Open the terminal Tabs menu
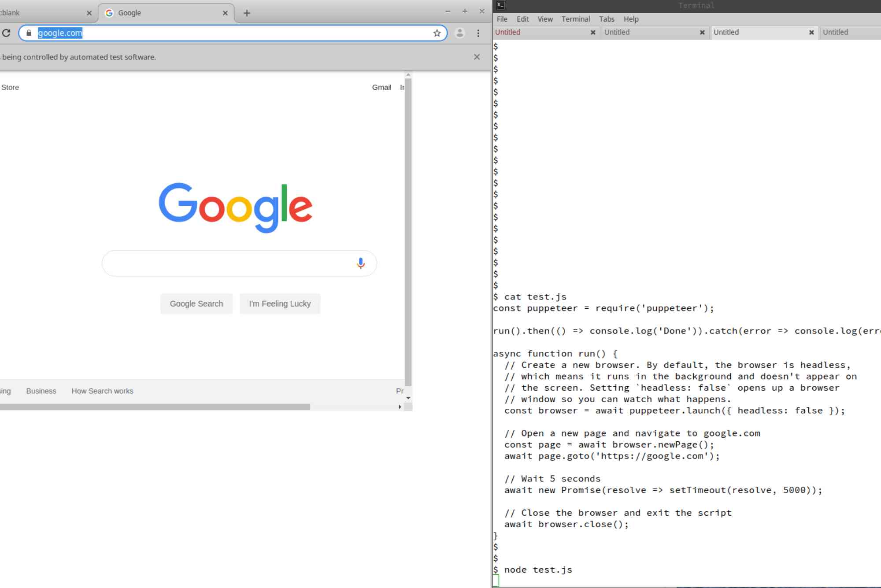 (607, 19)
